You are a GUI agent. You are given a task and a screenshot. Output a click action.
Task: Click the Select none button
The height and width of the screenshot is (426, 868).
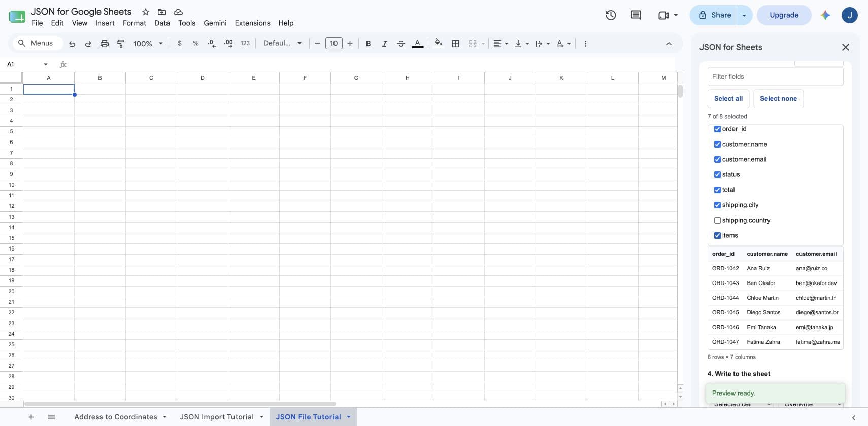[x=779, y=99]
